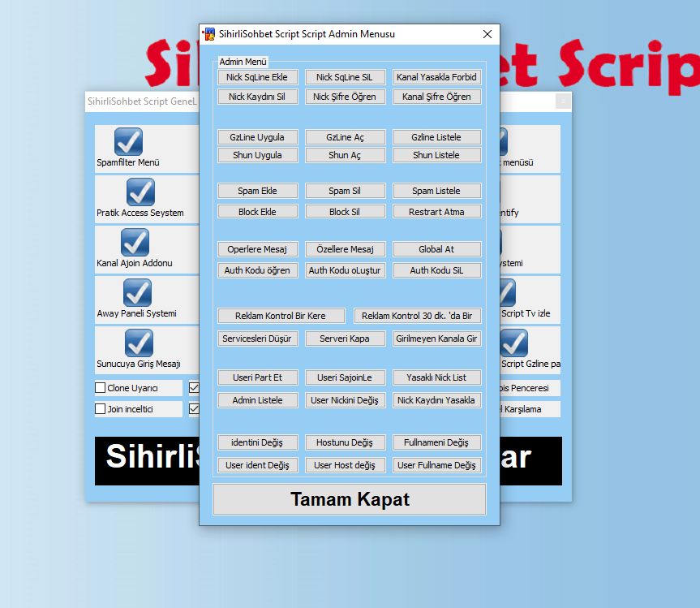
Task: Click the GzLine Uygula button
Action: click(258, 137)
